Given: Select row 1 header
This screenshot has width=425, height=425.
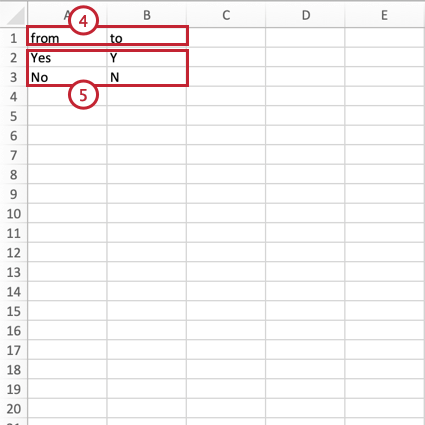Looking at the screenshot, I should click(13, 38).
